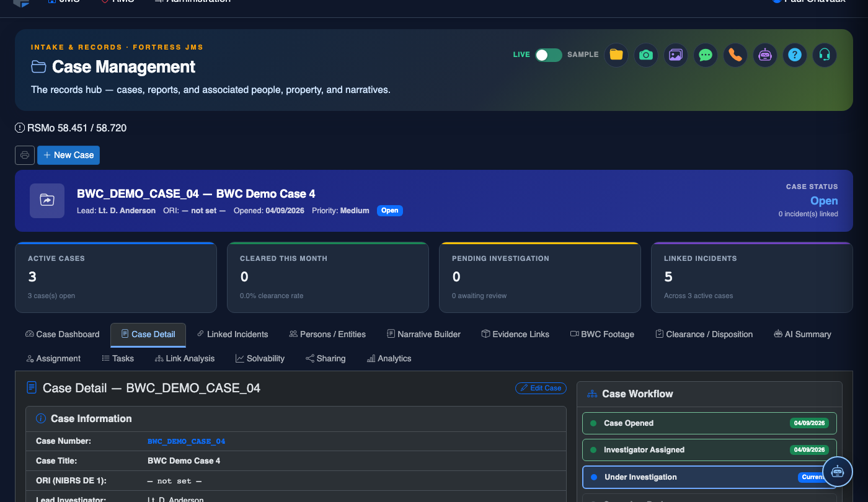This screenshot has height=502, width=868.
Task: Click the printer icon button
Action: point(25,155)
